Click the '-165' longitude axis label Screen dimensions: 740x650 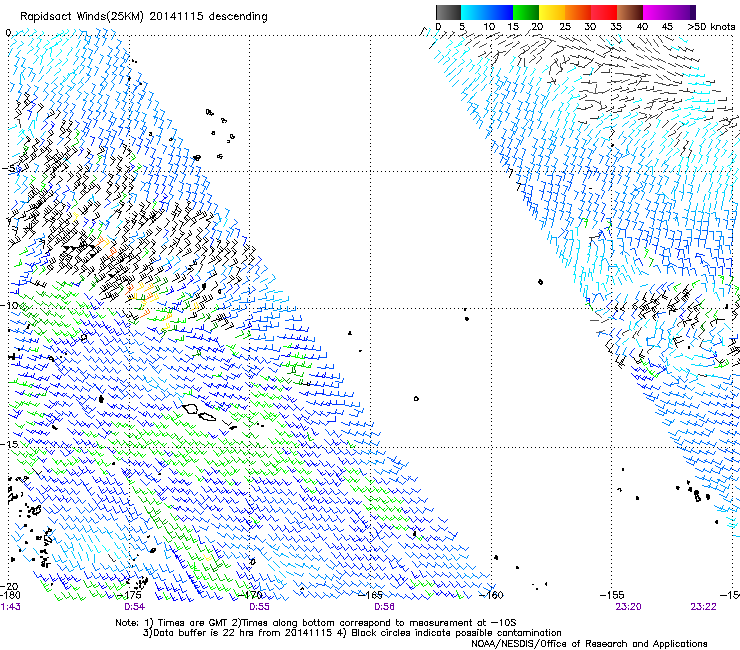click(371, 595)
